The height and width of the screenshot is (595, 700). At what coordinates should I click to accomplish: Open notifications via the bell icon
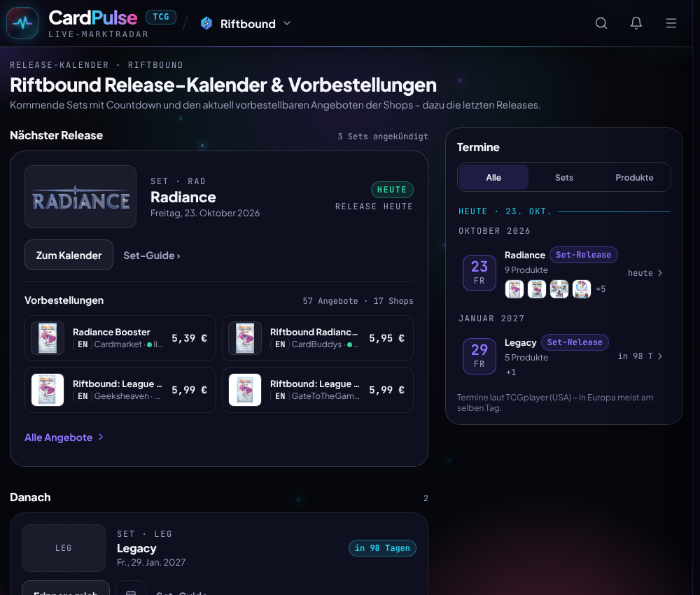click(636, 23)
